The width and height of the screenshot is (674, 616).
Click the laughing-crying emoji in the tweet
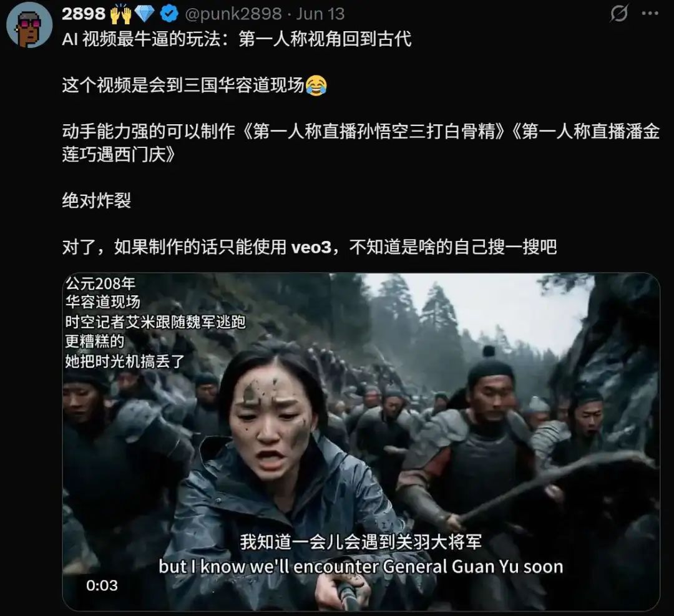[x=316, y=85]
